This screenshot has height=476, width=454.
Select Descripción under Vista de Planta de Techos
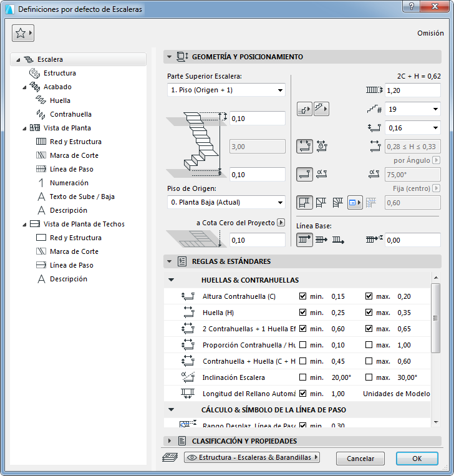point(69,279)
